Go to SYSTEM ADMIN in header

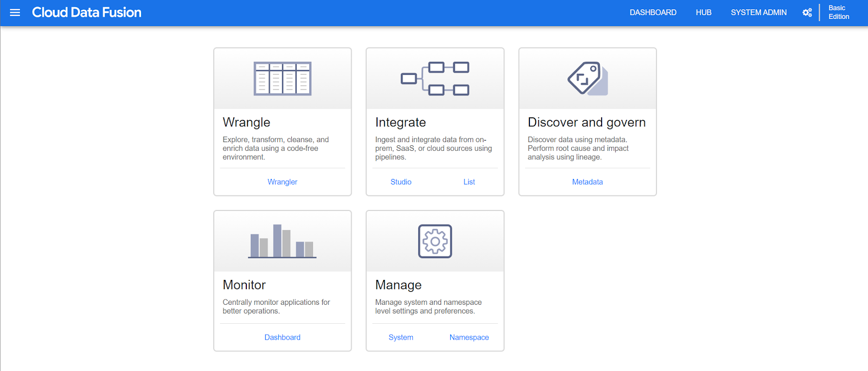(x=758, y=12)
